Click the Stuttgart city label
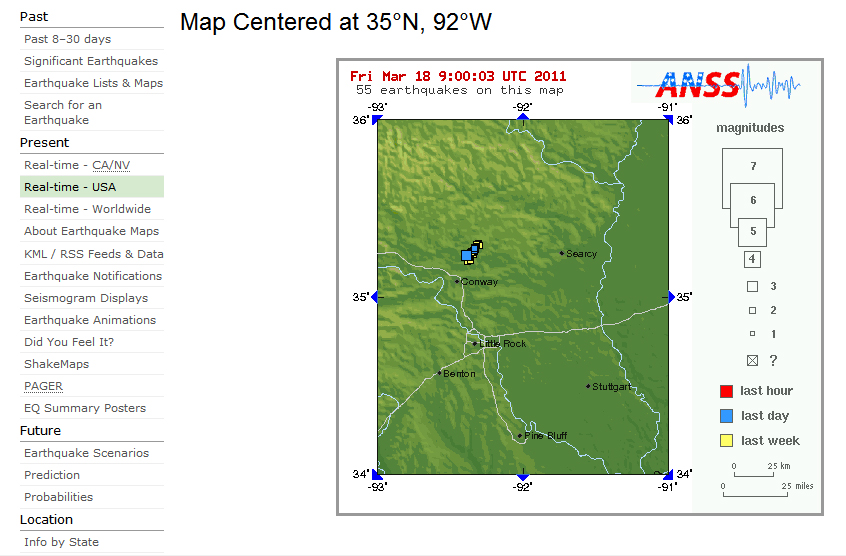Screen dimensions: 846x556 tap(611, 387)
